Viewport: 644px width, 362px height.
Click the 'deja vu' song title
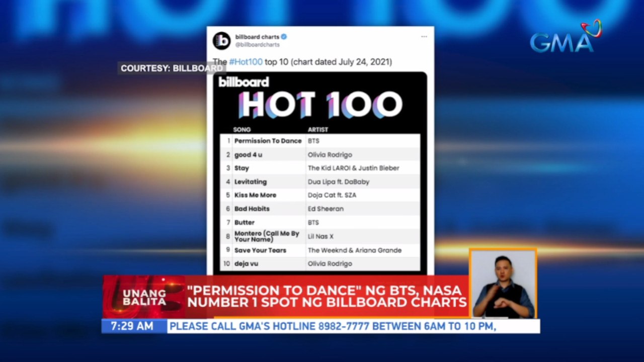[x=247, y=263]
